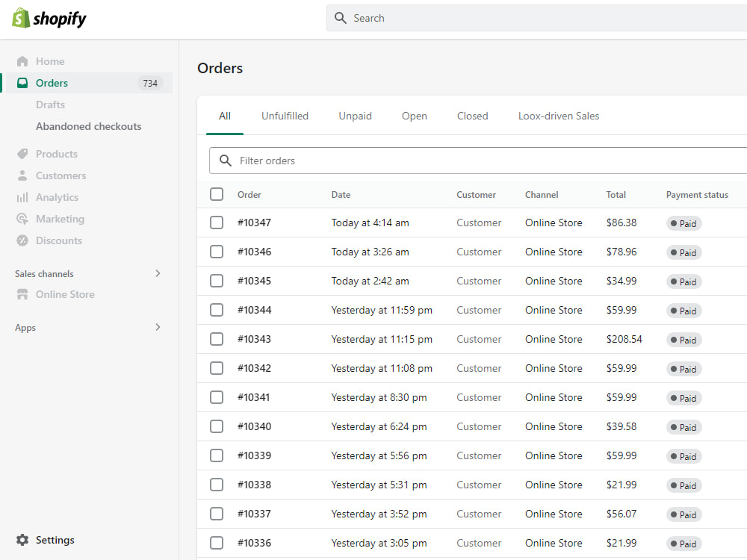Click the Home house icon
Screen dimensions: 747x560
pos(22,61)
